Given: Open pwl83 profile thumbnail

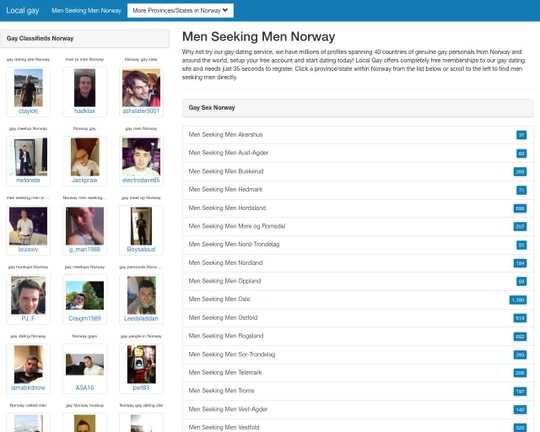Looking at the screenshot, I should (x=141, y=364).
